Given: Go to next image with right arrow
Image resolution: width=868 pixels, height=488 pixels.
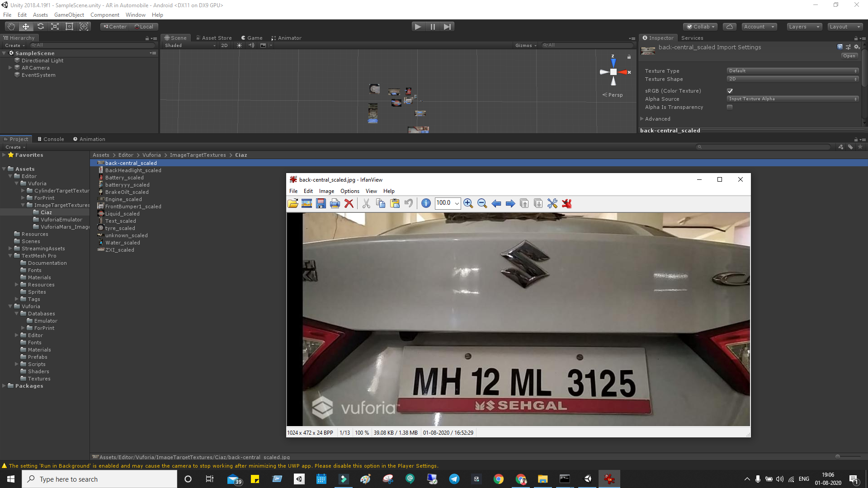Looking at the screenshot, I should [510, 203].
